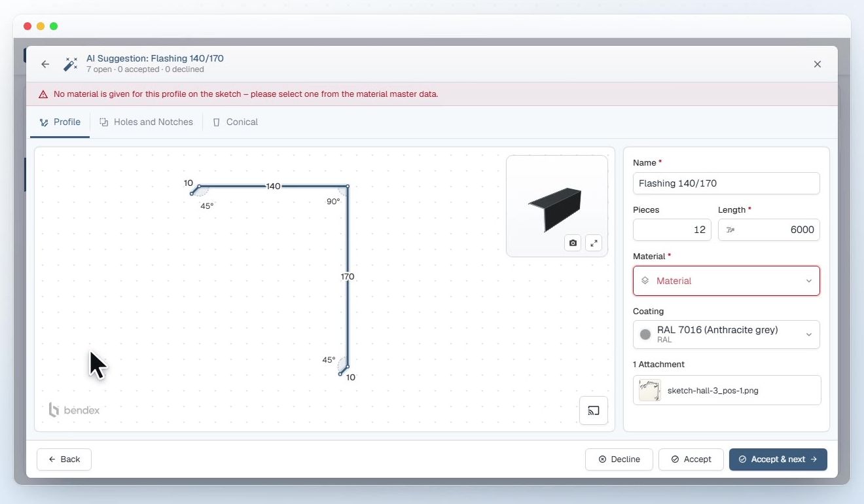Click the grey RAL 7016 color swatch

tap(645, 334)
